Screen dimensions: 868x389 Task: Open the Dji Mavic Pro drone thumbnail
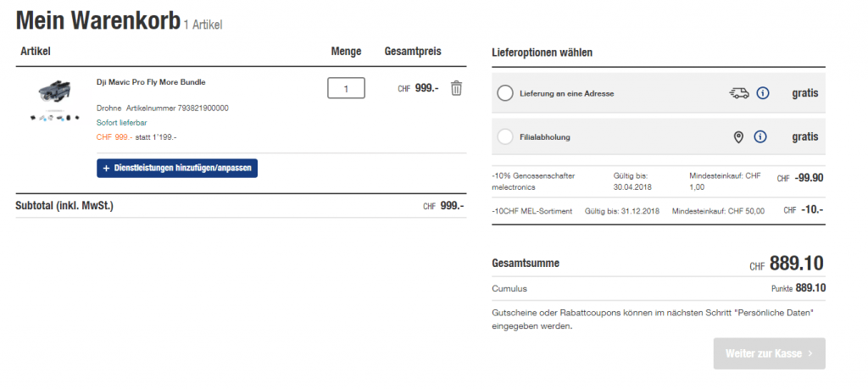tap(53, 102)
